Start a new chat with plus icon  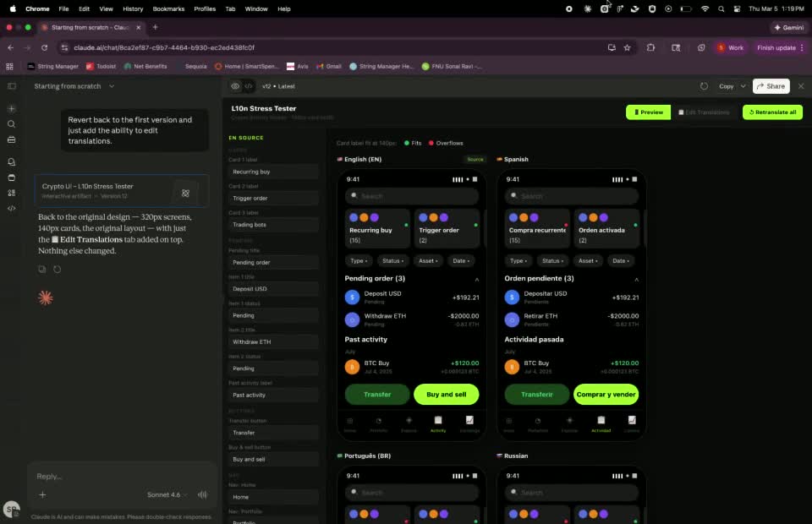(11, 109)
